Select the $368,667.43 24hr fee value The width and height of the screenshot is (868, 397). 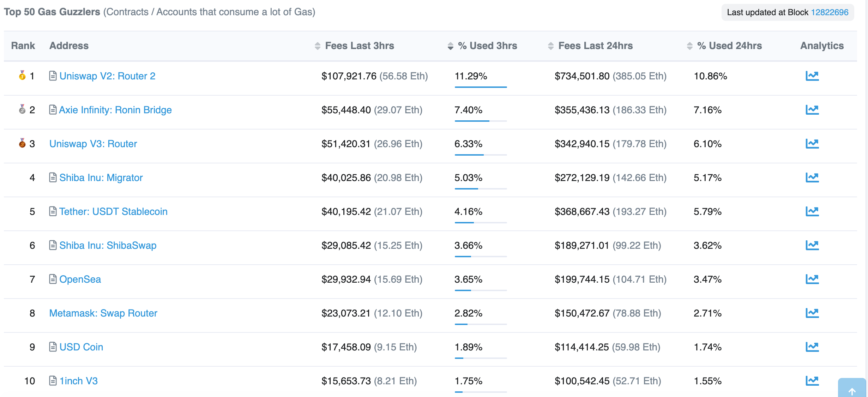(582, 211)
